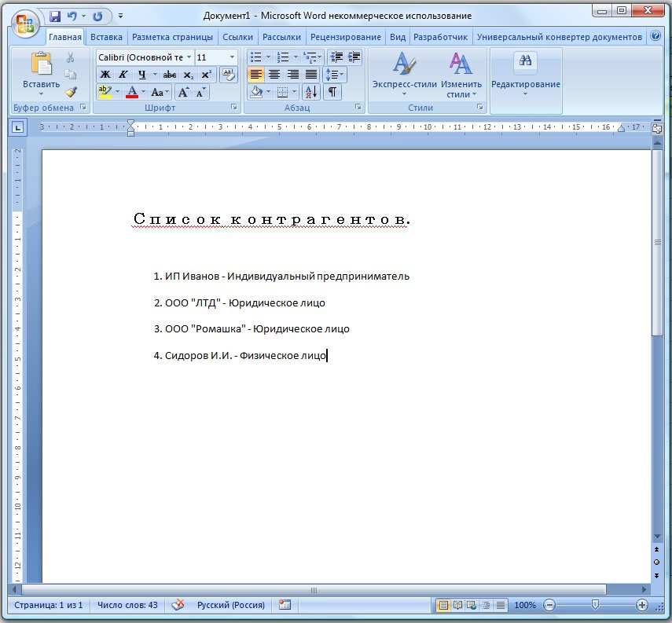672x623 pixels.
Task: Align text to the left
Action: tap(256, 75)
